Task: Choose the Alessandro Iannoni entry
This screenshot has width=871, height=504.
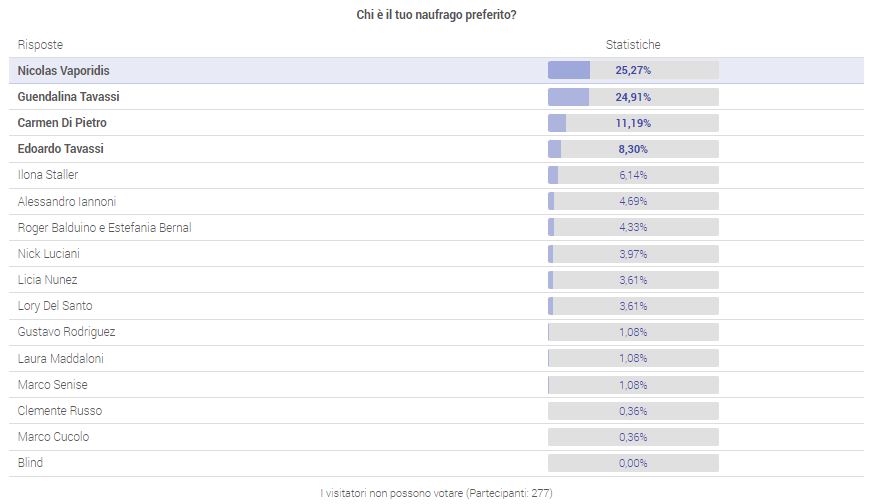Action: click(67, 201)
